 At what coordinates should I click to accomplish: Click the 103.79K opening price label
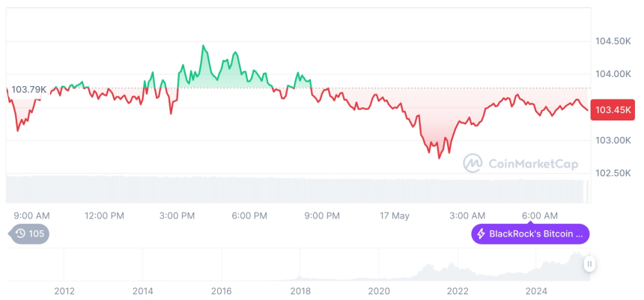(28, 90)
